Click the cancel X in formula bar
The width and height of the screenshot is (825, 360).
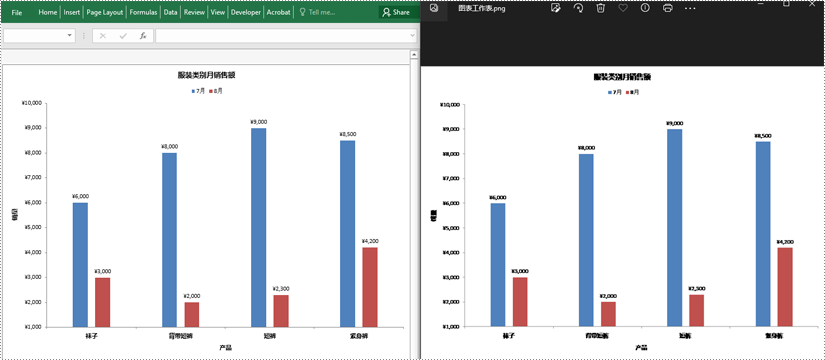(x=103, y=36)
